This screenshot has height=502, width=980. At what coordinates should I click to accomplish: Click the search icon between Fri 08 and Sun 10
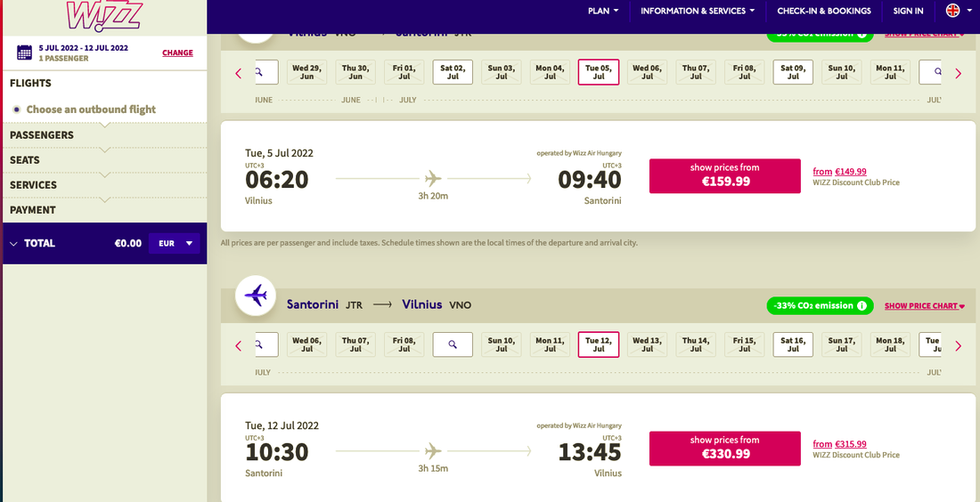453,344
